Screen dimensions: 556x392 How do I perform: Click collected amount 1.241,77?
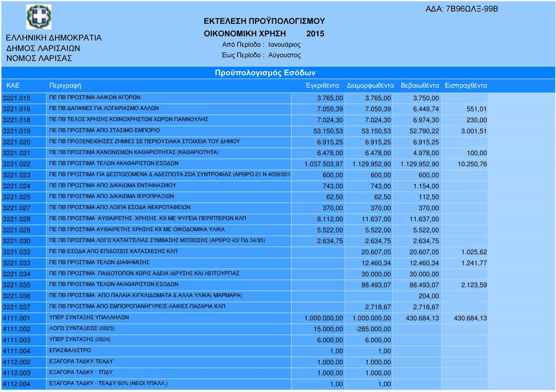474,263
